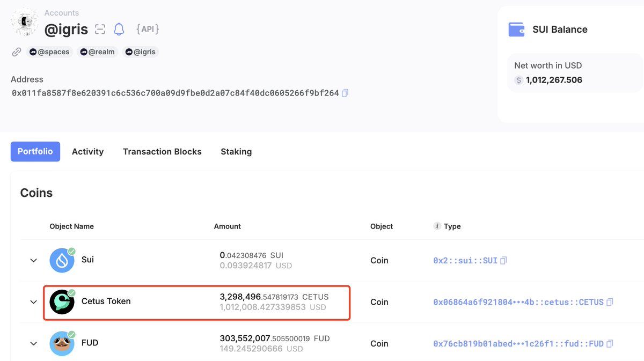Open the @realm name tag
Screen dimensions: 644x361
[x=97, y=52]
